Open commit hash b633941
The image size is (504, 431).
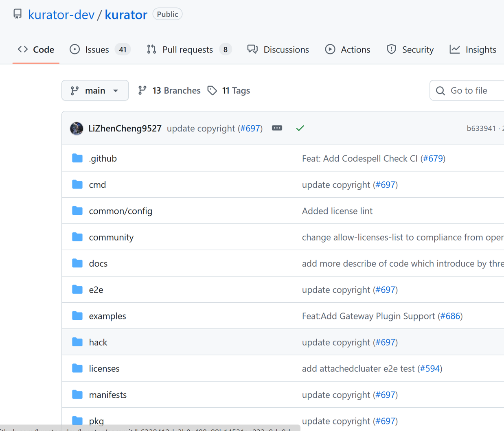pos(481,129)
